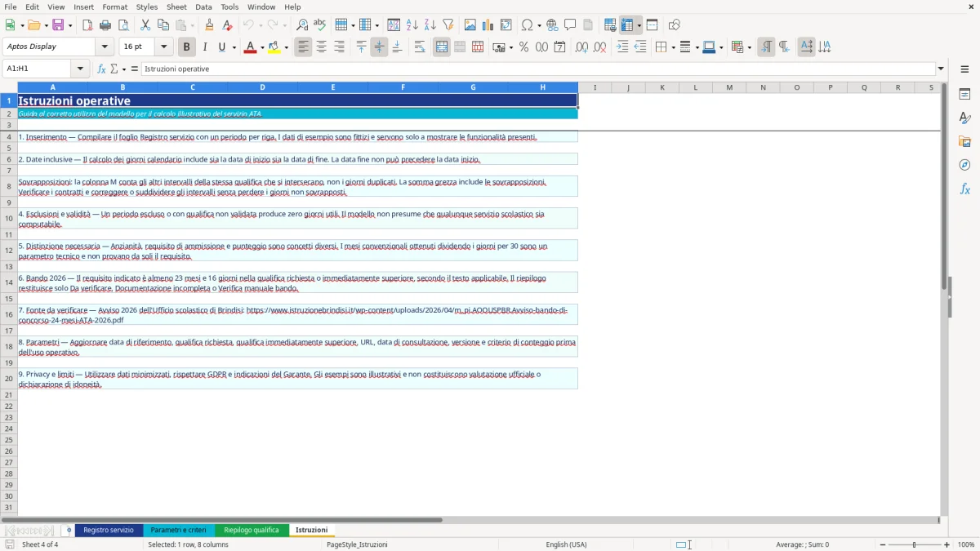
Task: Open the Sheet menu
Action: coord(176,7)
